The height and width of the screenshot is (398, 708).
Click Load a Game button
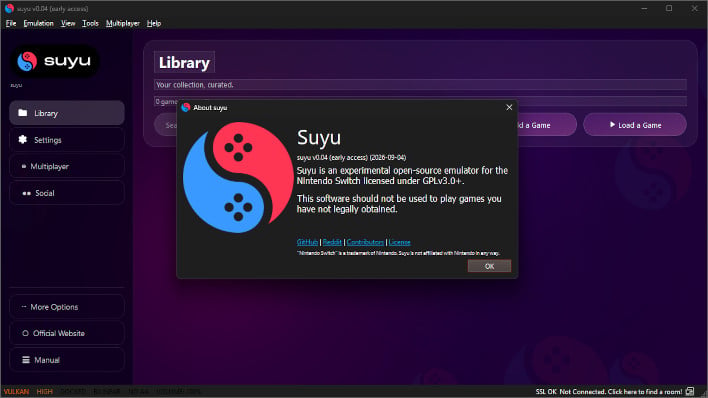(635, 125)
